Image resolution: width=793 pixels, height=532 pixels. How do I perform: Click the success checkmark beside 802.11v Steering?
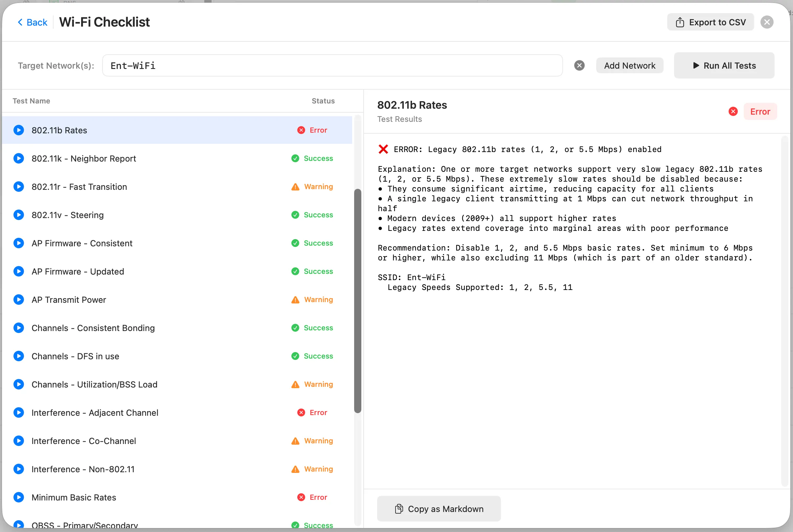pos(295,215)
